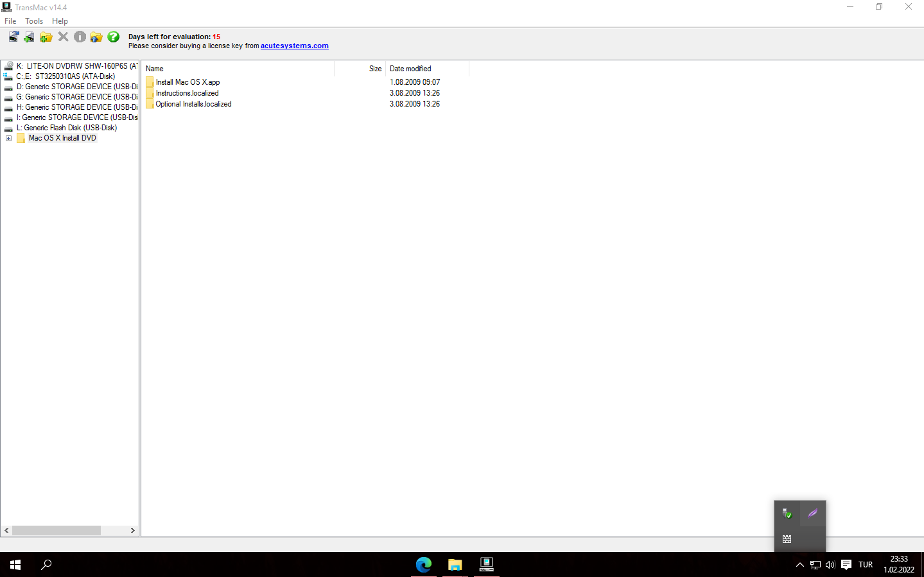This screenshot has height=577, width=924.
Task: Open the volume speaker tray icon
Action: tap(830, 565)
